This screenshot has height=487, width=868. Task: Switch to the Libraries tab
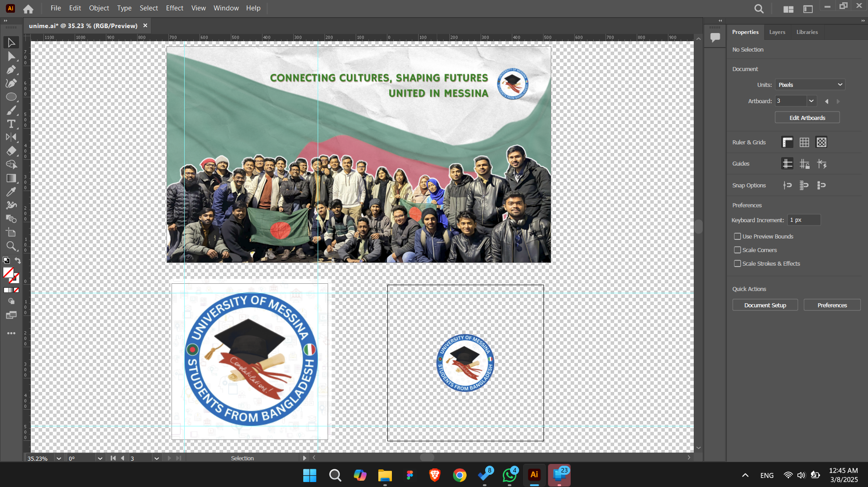(807, 32)
